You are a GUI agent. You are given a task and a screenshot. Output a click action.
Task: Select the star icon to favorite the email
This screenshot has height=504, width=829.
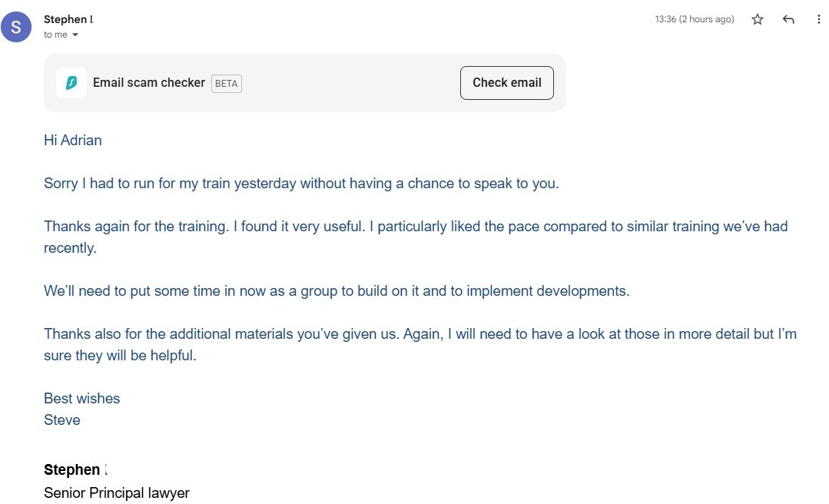(757, 19)
